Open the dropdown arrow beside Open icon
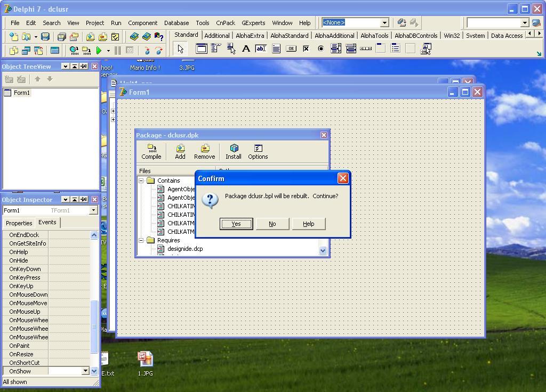Screen dimensions: 546x392 pyautogui.click(x=36, y=37)
